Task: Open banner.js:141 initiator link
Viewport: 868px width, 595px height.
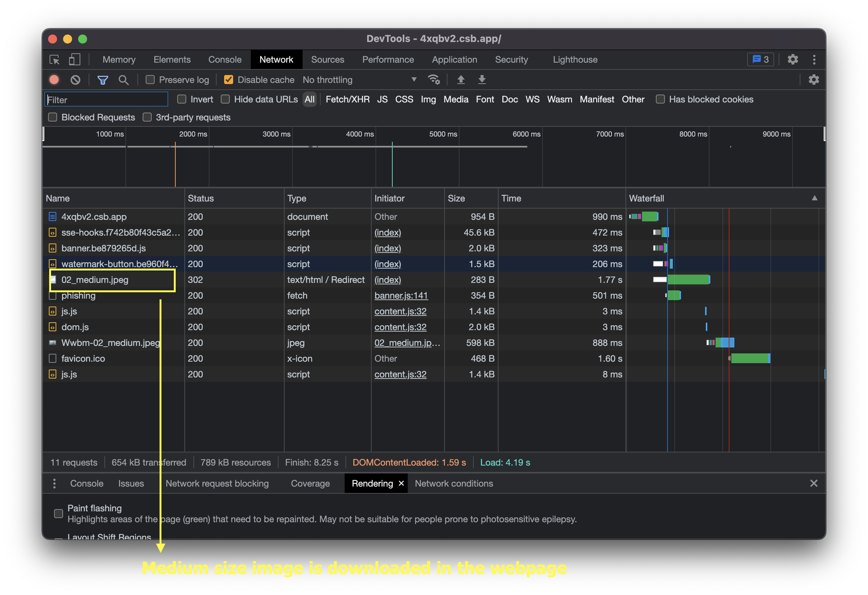Action: pos(401,296)
